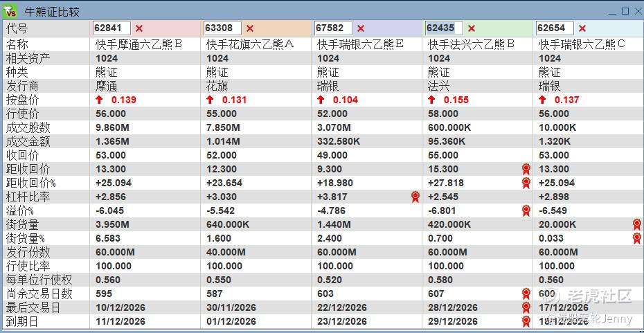Screen dimensions: 644x333
Task: Click the award ribbon next to 15.300
Action: (526, 169)
